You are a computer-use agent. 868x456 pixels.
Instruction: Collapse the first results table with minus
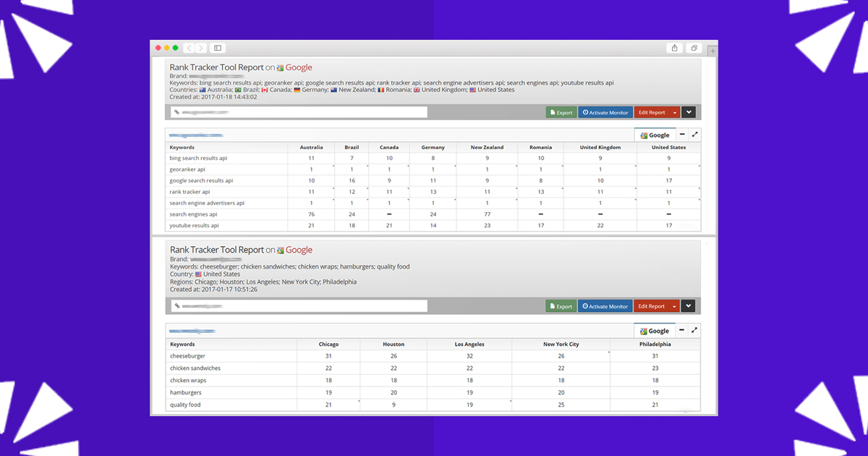(682, 135)
